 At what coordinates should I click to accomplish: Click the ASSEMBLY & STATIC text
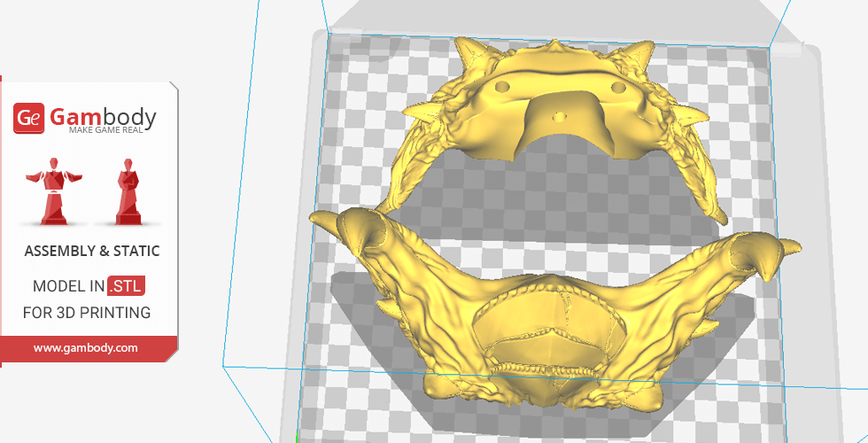point(92,251)
